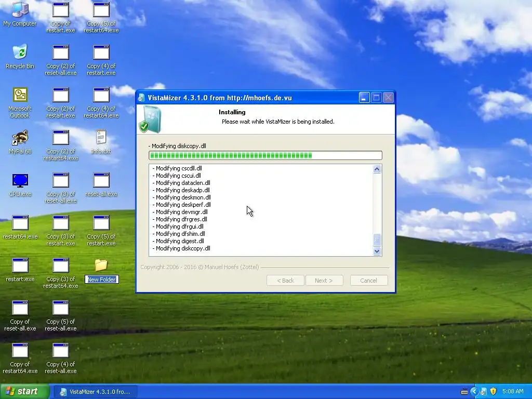Select the Copy of restart64.exe icon
The width and height of the screenshot is (532, 399).
coord(20,351)
